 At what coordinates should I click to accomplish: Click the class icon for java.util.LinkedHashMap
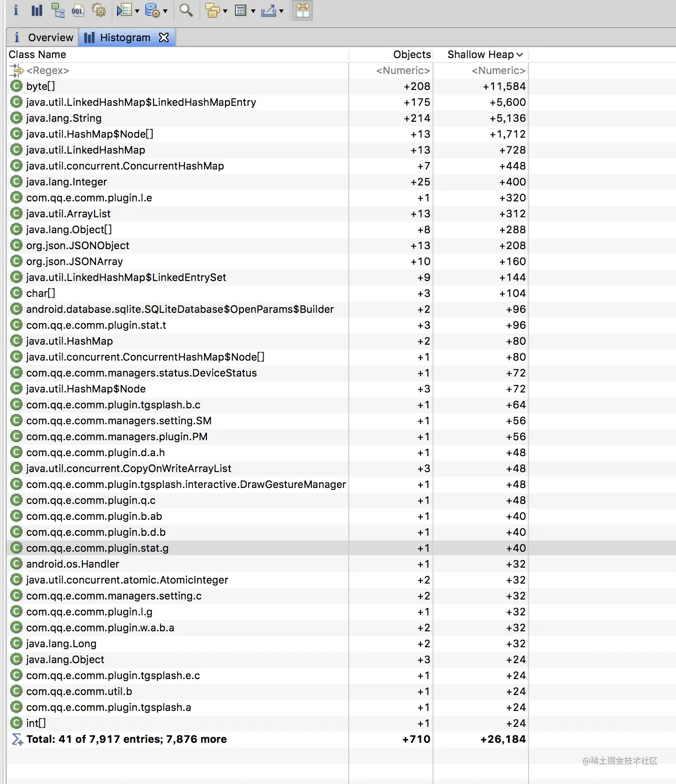(x=16, y=150)
